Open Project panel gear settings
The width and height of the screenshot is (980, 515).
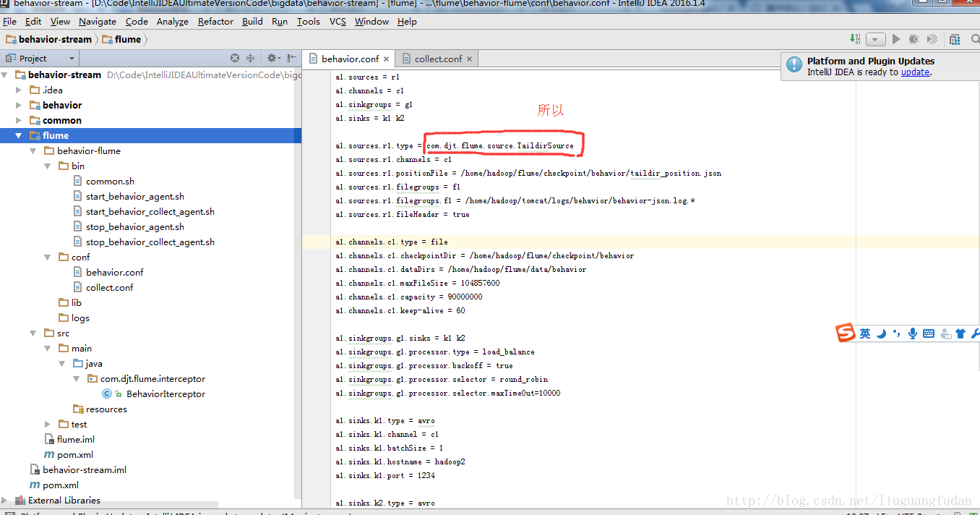pyautogui.click(x=272, y=58)
